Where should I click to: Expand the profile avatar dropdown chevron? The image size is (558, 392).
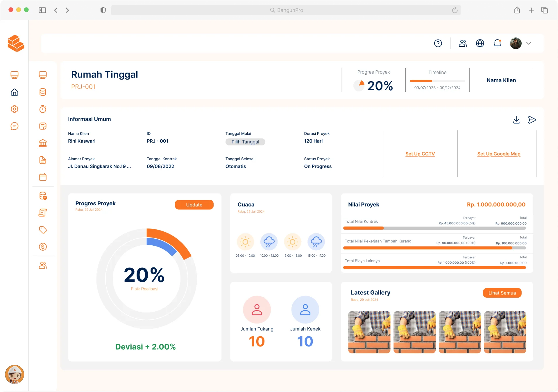point(529,43)
